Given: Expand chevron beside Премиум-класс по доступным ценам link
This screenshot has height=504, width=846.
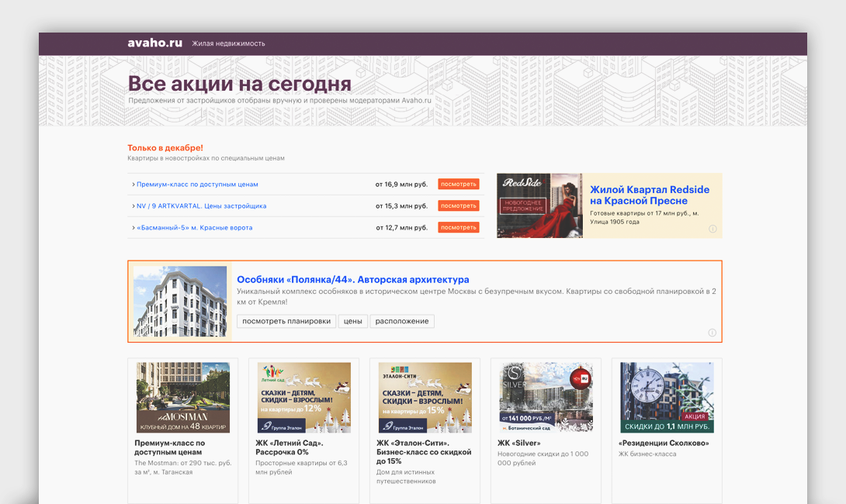Looking at the screenshot, I should pos(133,185).
